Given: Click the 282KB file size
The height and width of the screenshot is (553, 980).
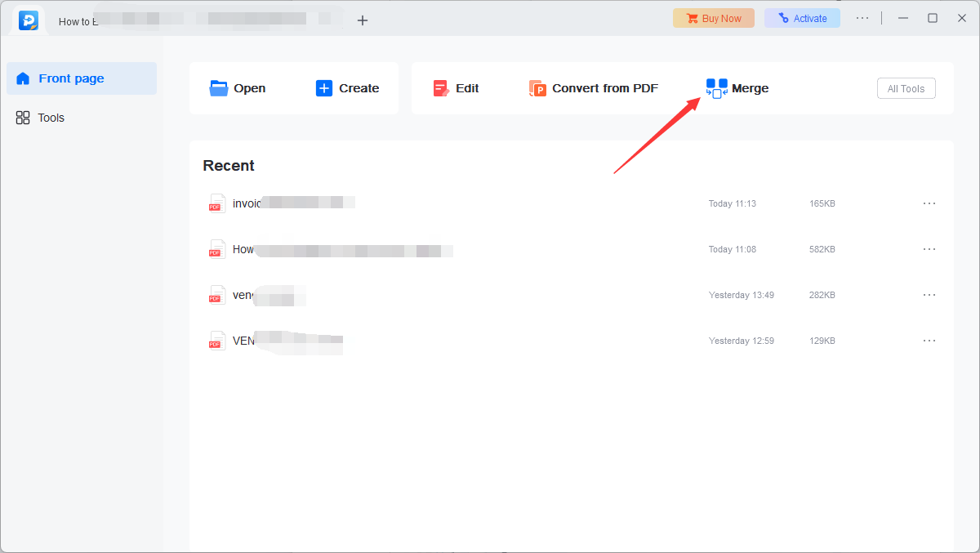Looking at the screenshot, I should tap(822, 295).
